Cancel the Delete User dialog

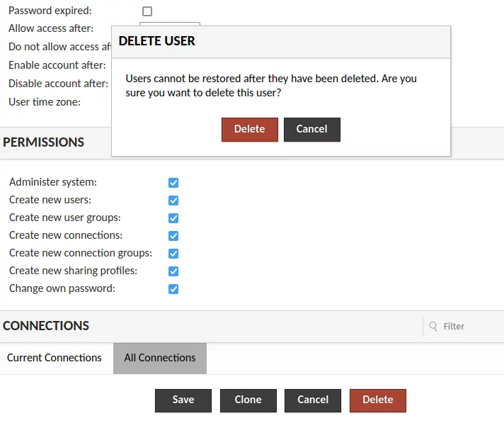pyautogui.click(x=311, y=130)
